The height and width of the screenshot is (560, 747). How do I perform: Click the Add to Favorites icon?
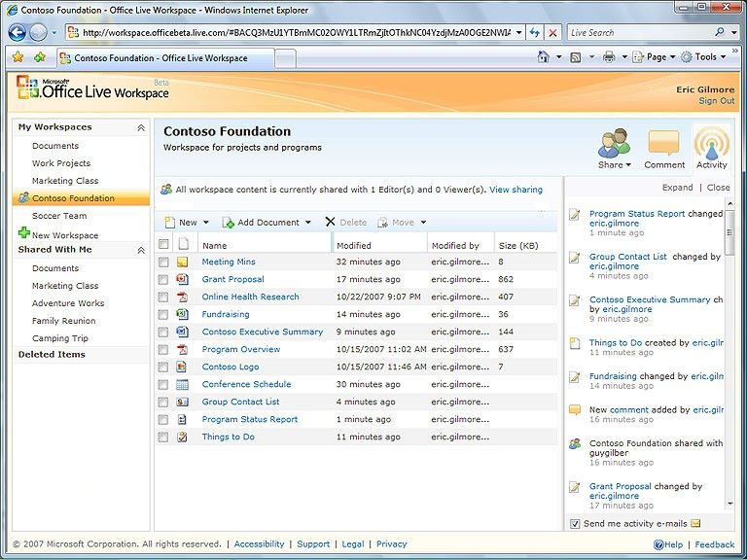(40, 57)
